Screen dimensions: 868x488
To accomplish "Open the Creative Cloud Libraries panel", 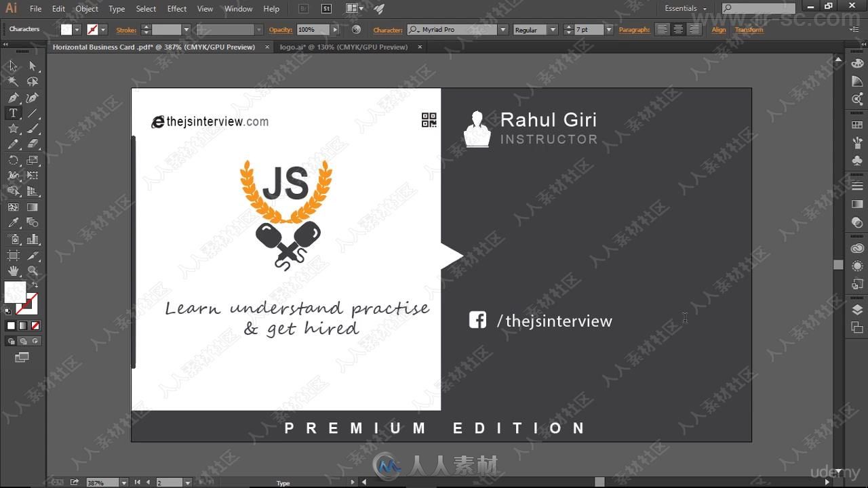I will point(857,248).
